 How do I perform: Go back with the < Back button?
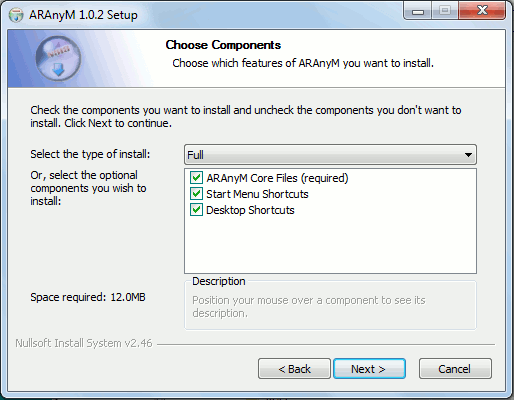pos(294,369)
